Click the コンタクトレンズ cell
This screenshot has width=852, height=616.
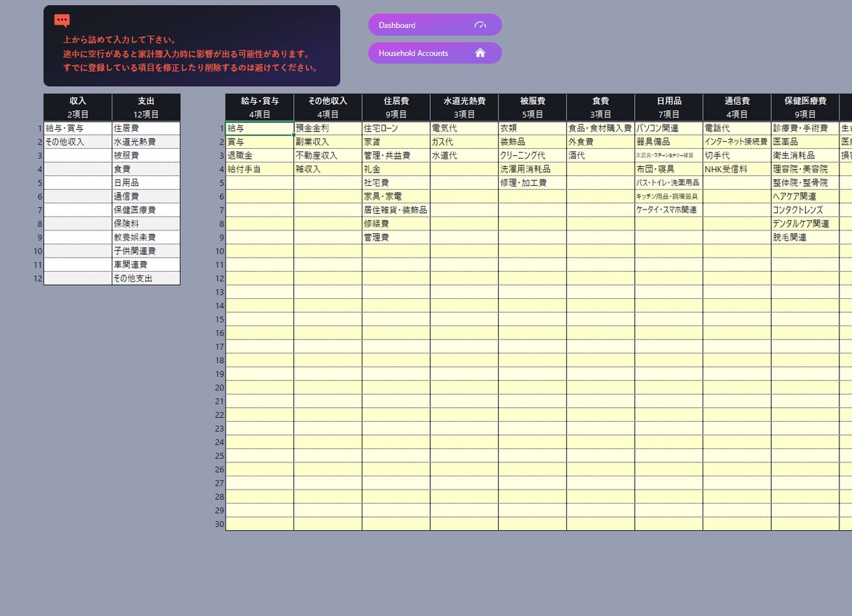click(x=805, y=210)
